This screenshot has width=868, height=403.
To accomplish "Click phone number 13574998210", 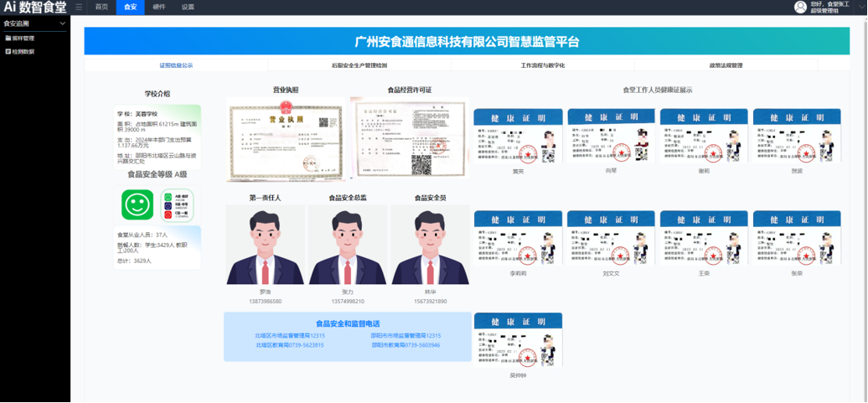I will [348, 302].
